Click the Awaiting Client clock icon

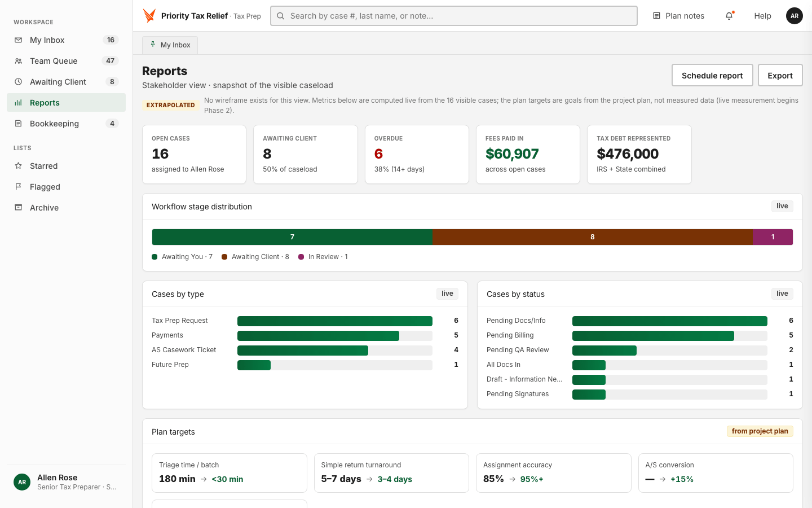(18, 82)
